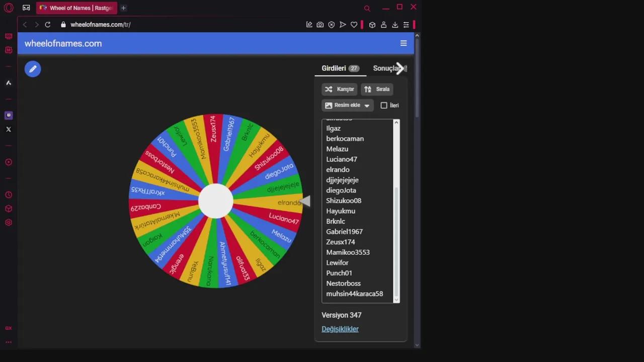
Task: Click the search tabs magnifier icon
Action: tap(367, 8)
